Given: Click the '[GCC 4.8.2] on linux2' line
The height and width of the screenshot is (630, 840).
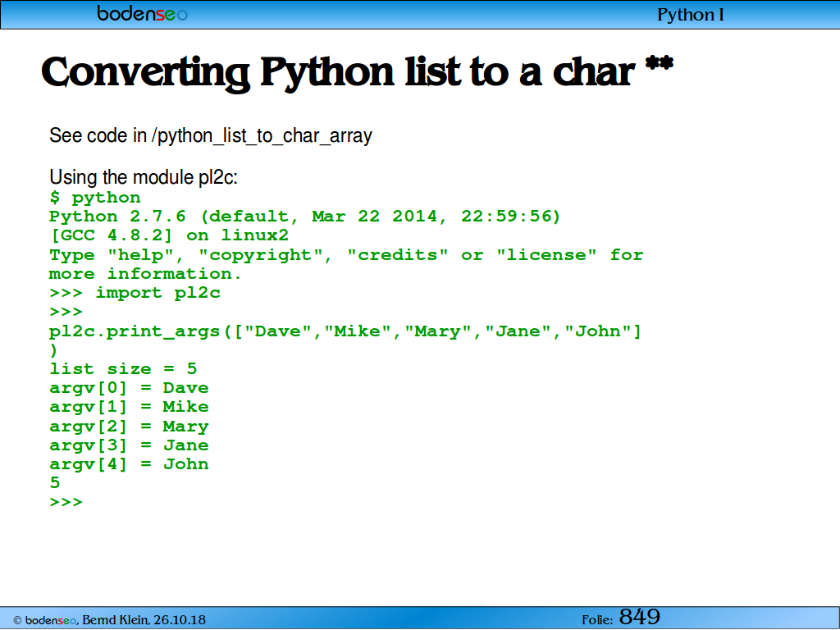Looking at the screenshot, I should tap(169, 235).
